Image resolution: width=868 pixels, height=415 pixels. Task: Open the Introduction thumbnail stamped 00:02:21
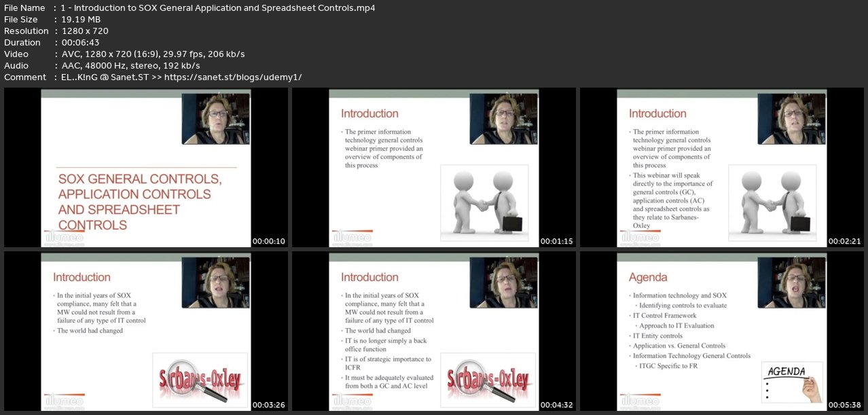tap(722, 168)
